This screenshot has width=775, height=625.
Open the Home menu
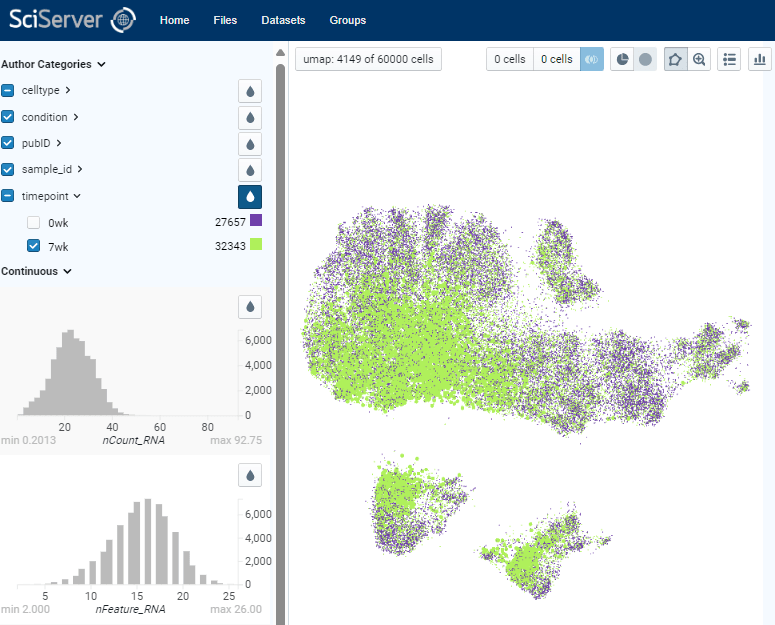(x=174, y=20)
